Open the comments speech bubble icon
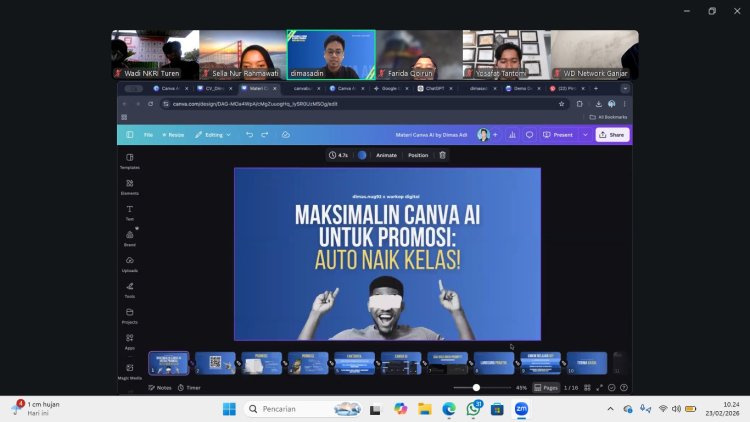This screenshot has height=422, width=750. click(x=529, y=135)
